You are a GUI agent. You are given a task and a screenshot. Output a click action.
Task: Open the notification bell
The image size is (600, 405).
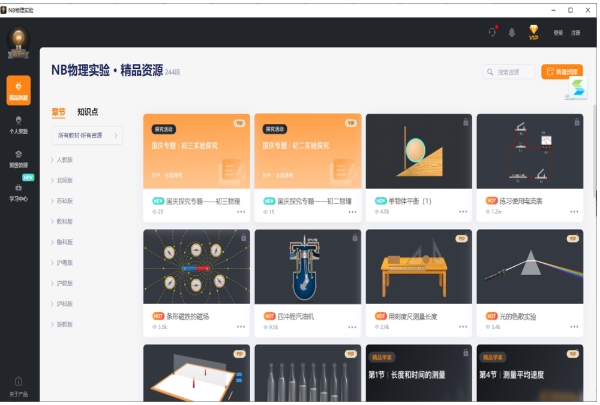511,32
